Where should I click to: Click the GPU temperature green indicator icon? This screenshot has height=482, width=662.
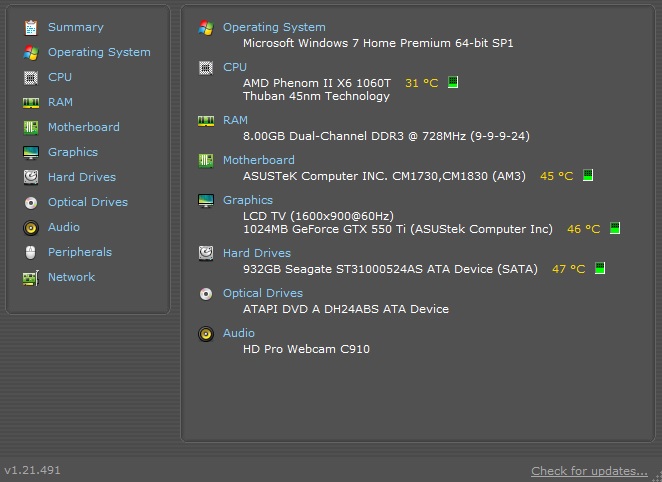point(615,228)
